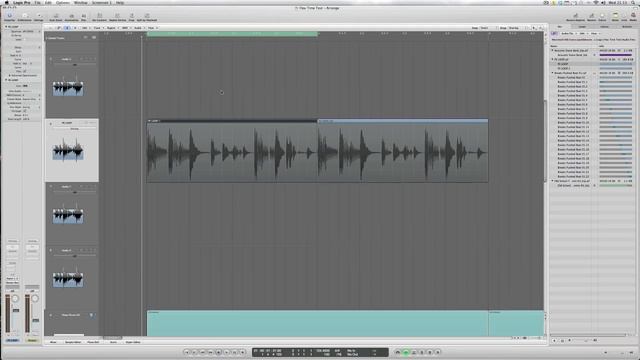The width and height of the screenshot is (640, 360).
Task: Open Preferences from the toolbar
Action: pos(24,17)
